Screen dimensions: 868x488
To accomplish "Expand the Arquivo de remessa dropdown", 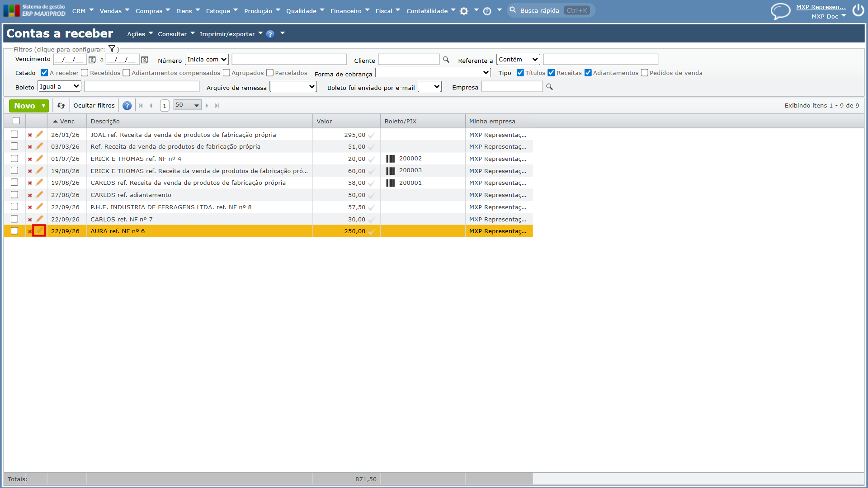I will tap(293, 87).
